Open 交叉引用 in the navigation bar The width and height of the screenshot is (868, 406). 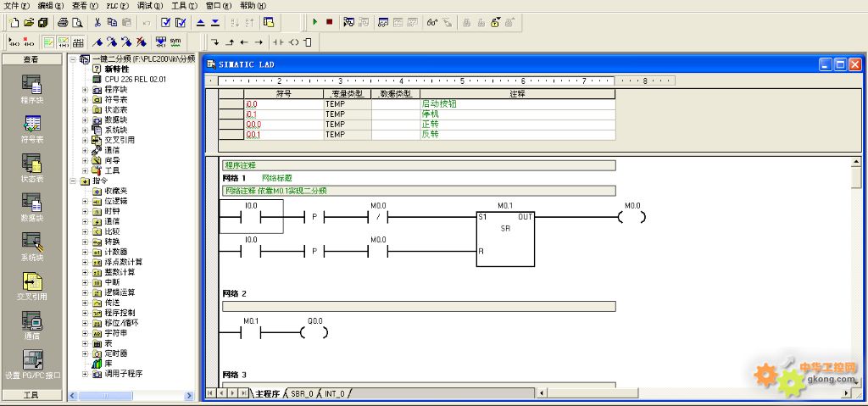pos(31,286)
